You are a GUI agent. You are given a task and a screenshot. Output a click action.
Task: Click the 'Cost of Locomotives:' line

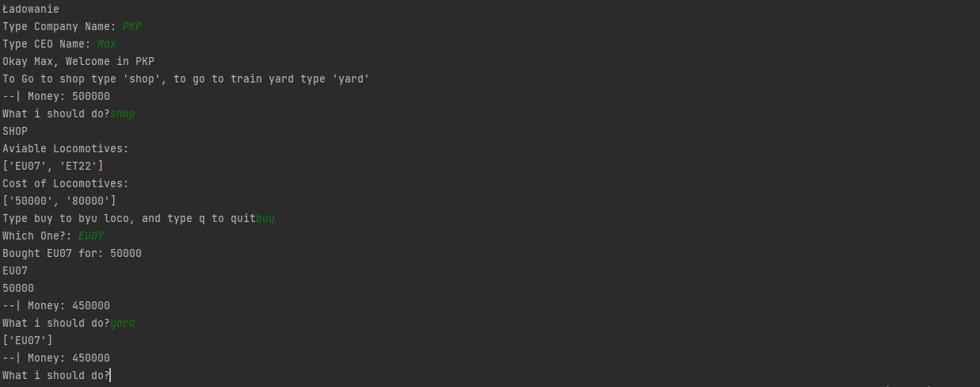pos(66,183)
